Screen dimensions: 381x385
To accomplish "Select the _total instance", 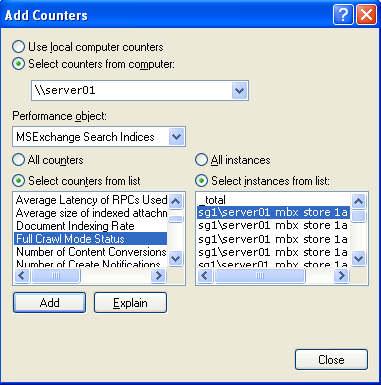I will pyautogui.click(x=273, y=200).
